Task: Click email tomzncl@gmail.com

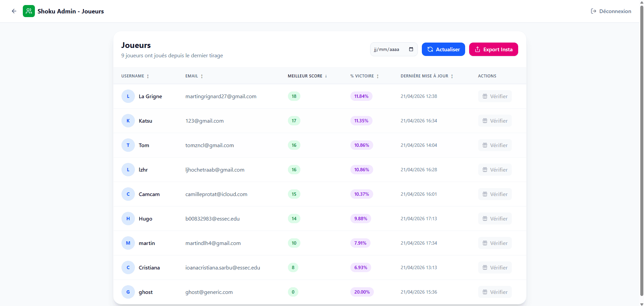Action: 209,145
